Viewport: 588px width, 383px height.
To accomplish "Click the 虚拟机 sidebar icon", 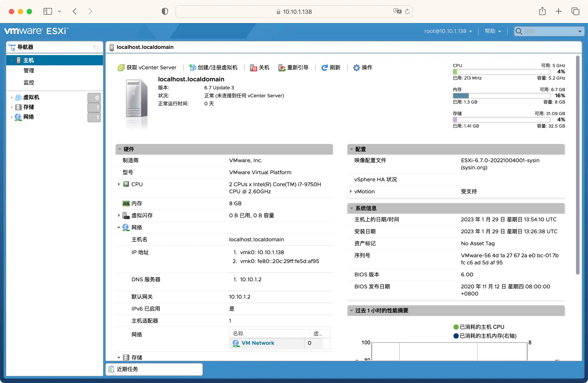I will coord(18,97).
